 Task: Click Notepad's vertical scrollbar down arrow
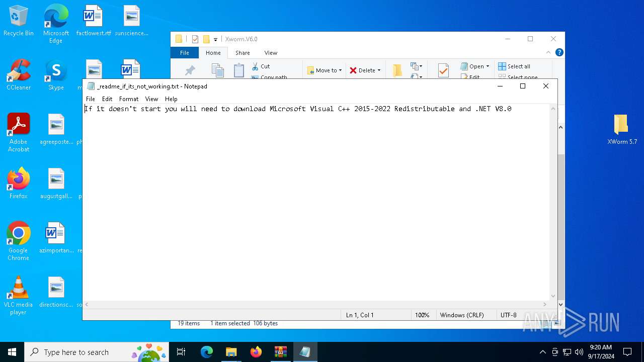point(553,297)
